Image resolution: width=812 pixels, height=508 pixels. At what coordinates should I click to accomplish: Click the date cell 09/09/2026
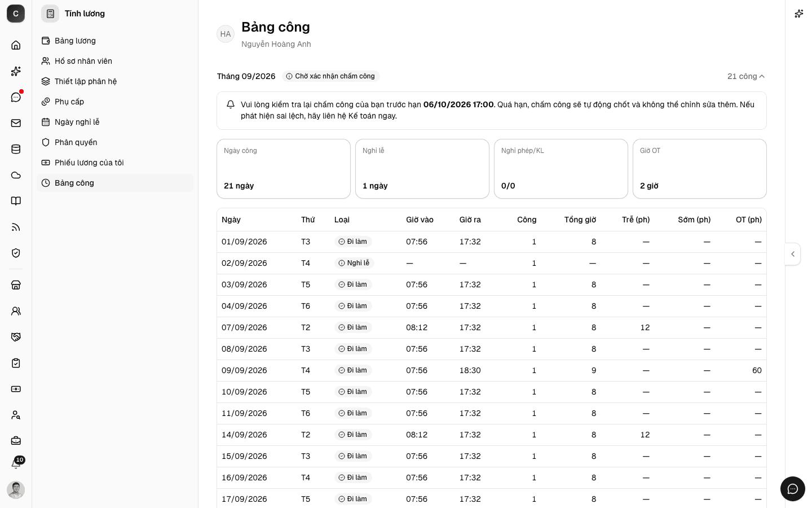244,370
